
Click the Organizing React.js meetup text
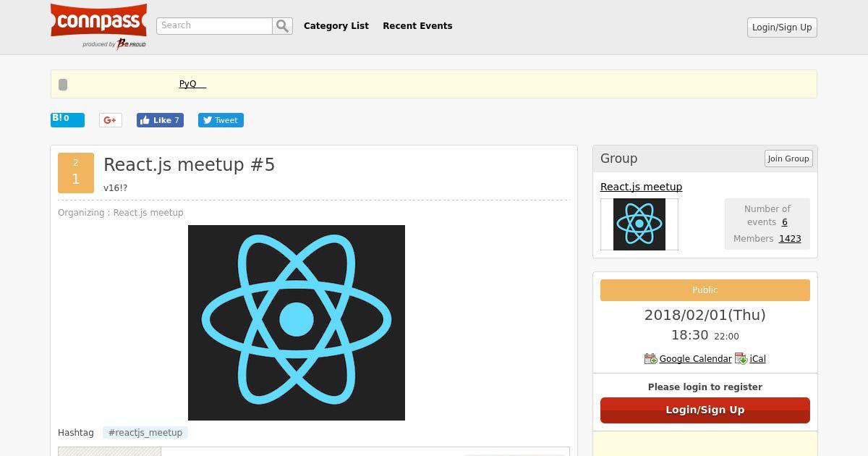coord(121,213)
